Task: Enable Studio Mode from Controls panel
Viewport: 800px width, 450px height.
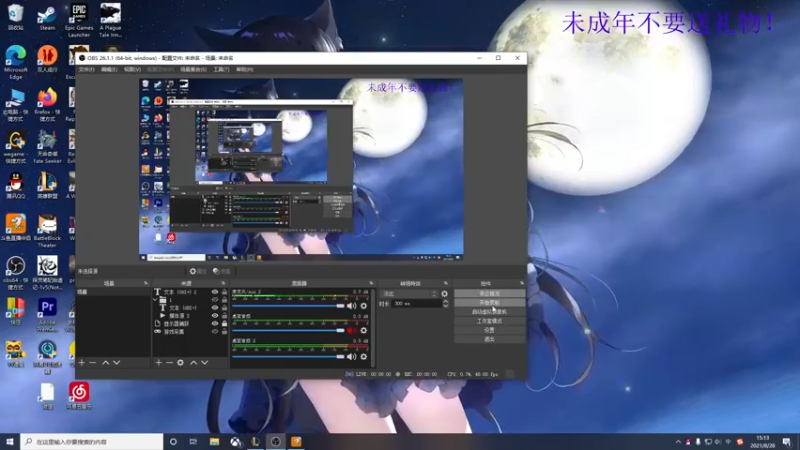Action: [x=489, y=321]
